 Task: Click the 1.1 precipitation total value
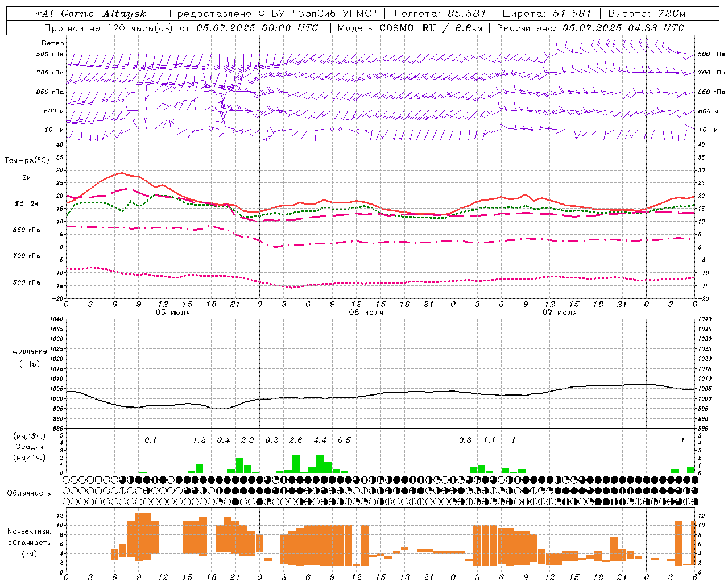[489, 440]
